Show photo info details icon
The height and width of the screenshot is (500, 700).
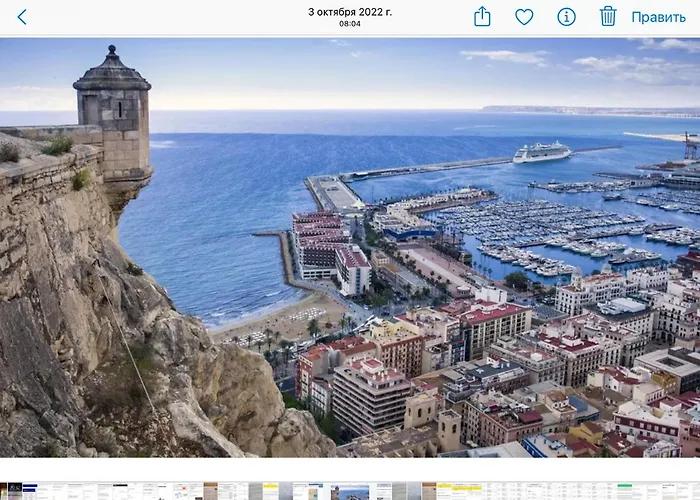pos(566,17)
